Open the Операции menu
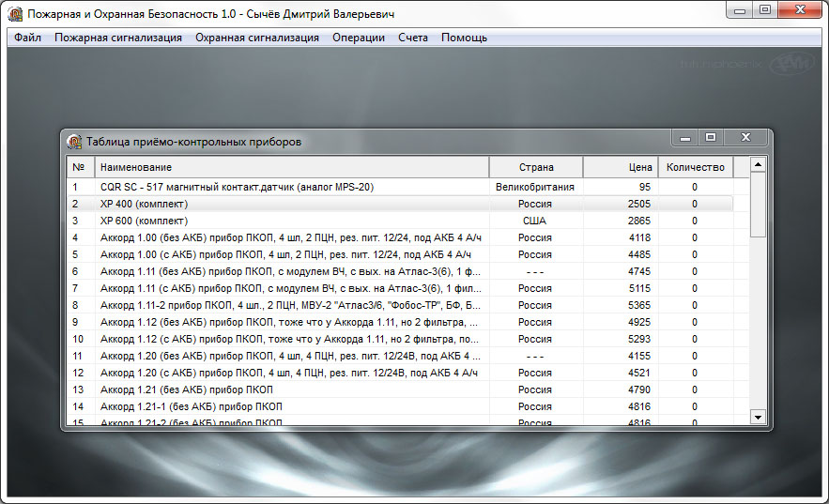 click(359, 38)
